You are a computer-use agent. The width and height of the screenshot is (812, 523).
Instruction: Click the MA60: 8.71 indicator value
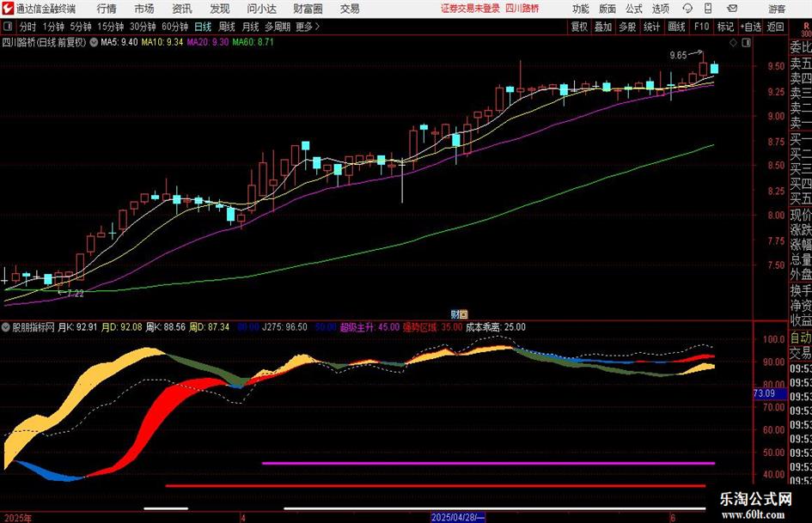pyautogui.click(x=253, y=42)
